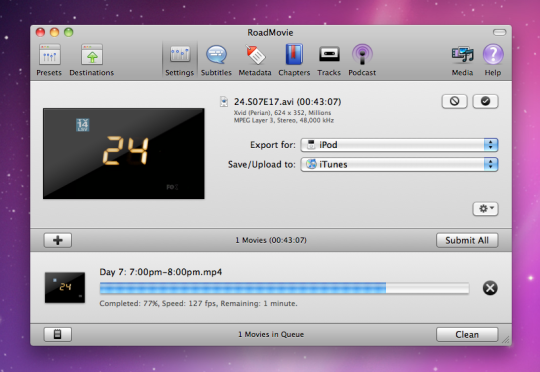Select the Settings toolbar item
Image resolution: width=540 pixels, height=372 pixels.
click(x=179, y=60)
